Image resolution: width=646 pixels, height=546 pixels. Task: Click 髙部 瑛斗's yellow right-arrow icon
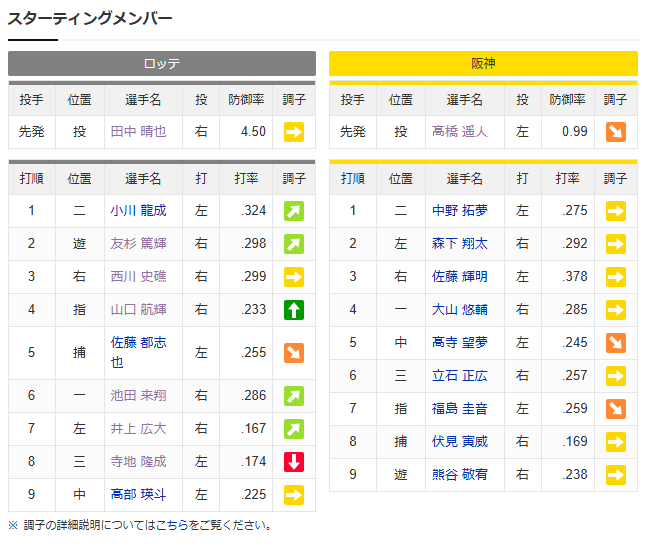click(x=294, y=494)
